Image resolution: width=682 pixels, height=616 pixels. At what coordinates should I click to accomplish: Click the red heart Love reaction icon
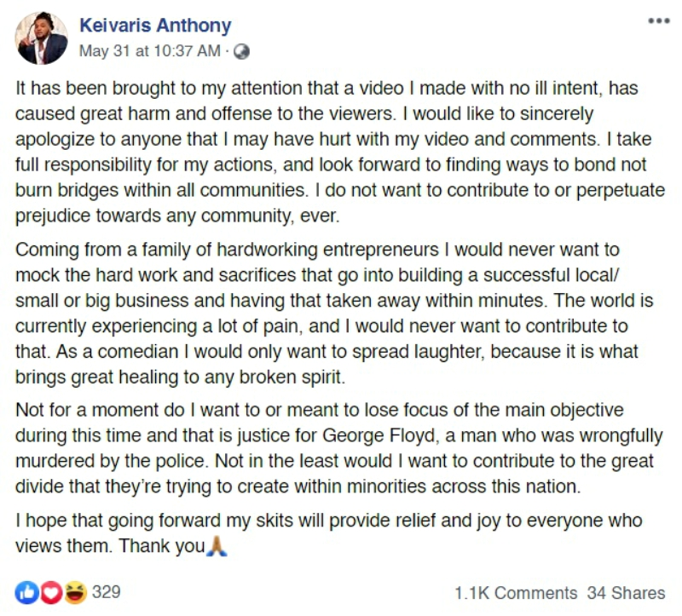(51, 592)
